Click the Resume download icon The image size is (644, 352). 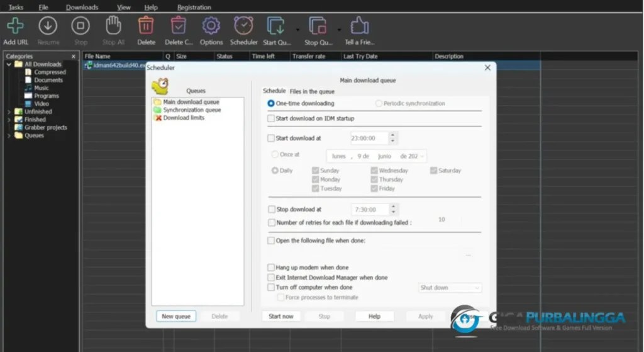[x=48, y=26]
